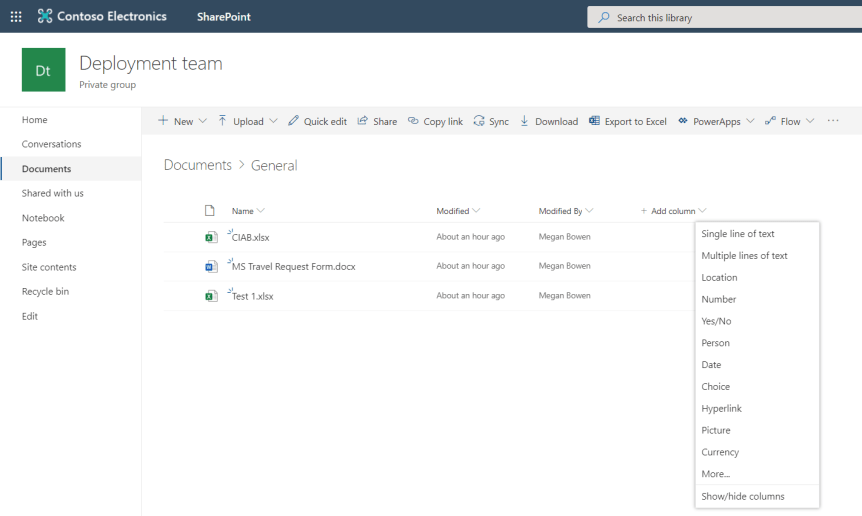The width and height of the screenshot is (862, 516).
Task: Select Currency from the column menu
Action: point(720,453)
